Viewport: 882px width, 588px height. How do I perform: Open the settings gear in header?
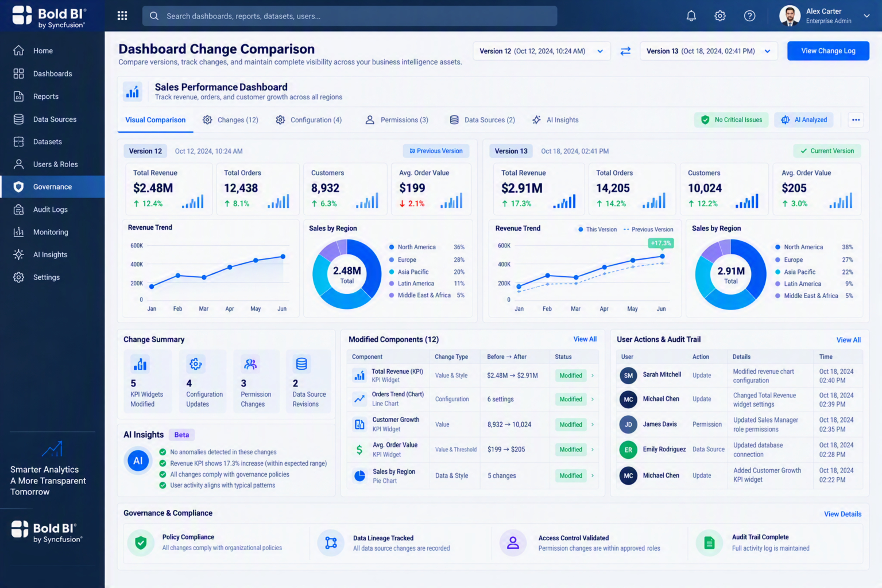point(720,16)
